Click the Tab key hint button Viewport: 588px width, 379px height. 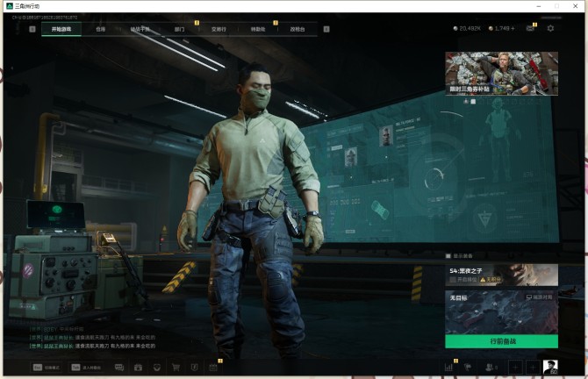point(86,368)
